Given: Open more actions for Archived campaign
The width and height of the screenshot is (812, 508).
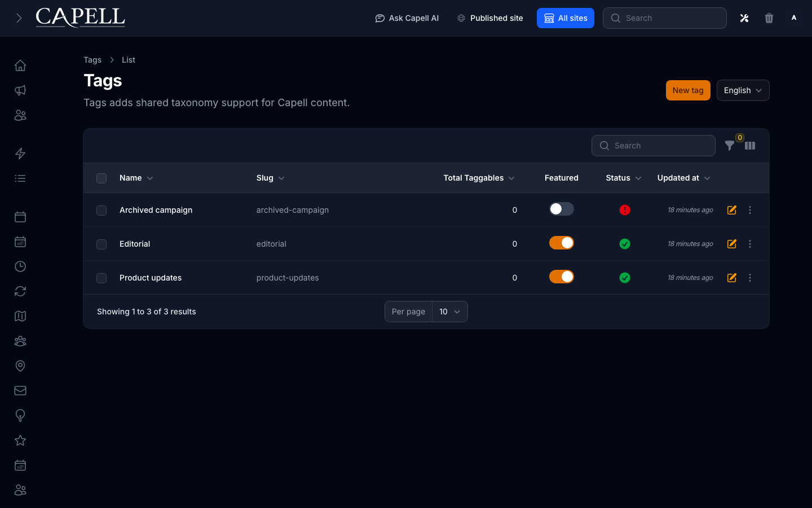Looking at the screenshot, I should click(750, 210).
